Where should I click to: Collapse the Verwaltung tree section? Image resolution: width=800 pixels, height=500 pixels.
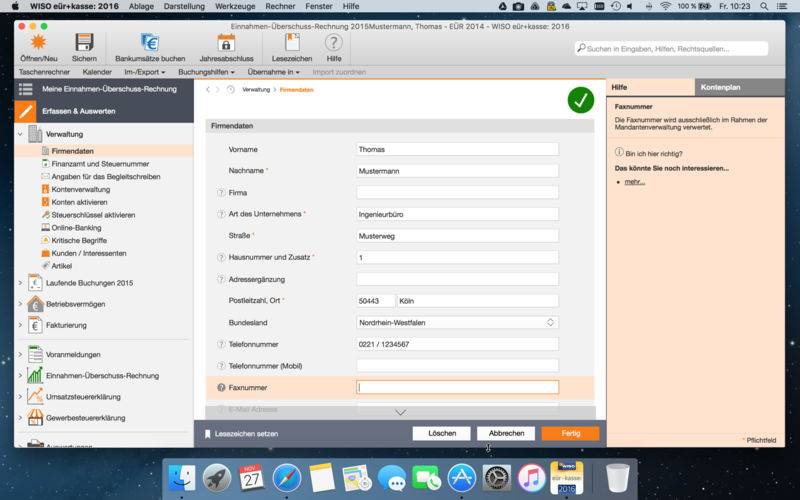point(20,134)
